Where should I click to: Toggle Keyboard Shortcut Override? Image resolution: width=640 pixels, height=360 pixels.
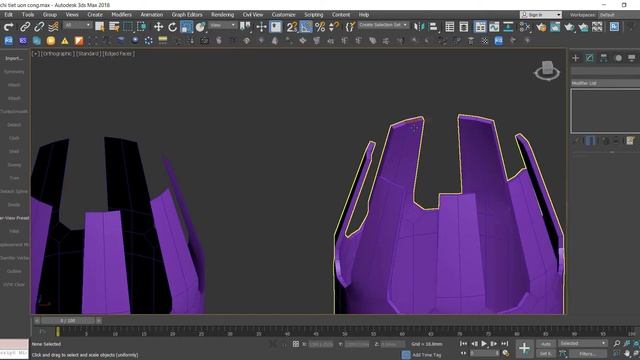276,27
